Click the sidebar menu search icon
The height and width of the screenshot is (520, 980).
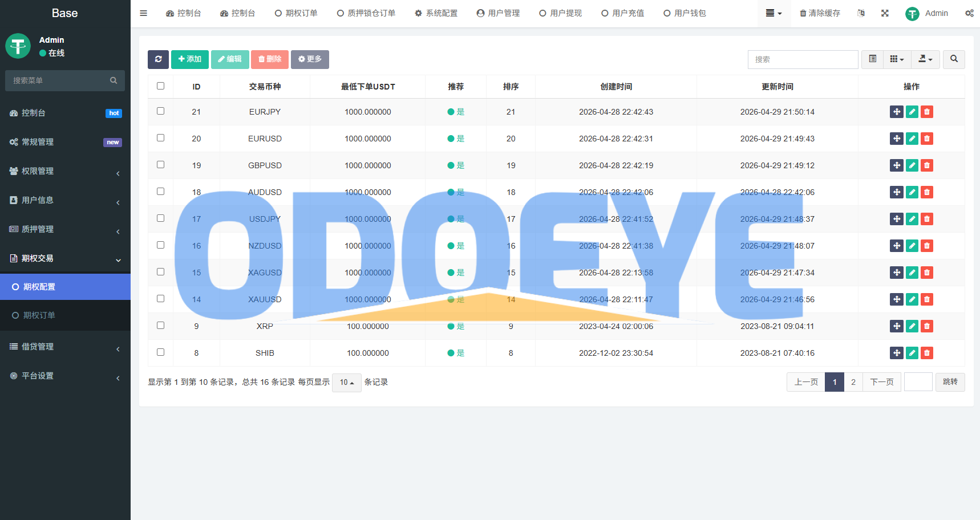(x=114, y=80)
